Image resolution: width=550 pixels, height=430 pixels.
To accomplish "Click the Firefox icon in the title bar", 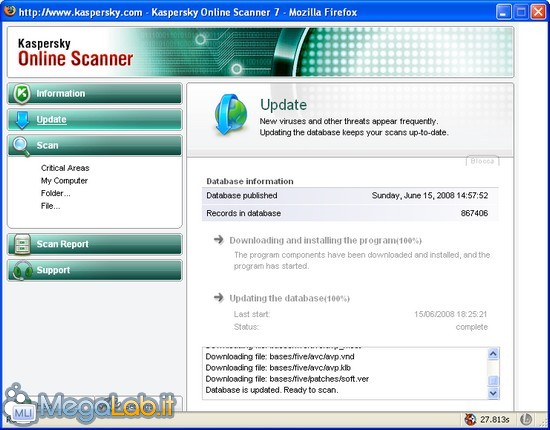I will pos(10,11).
